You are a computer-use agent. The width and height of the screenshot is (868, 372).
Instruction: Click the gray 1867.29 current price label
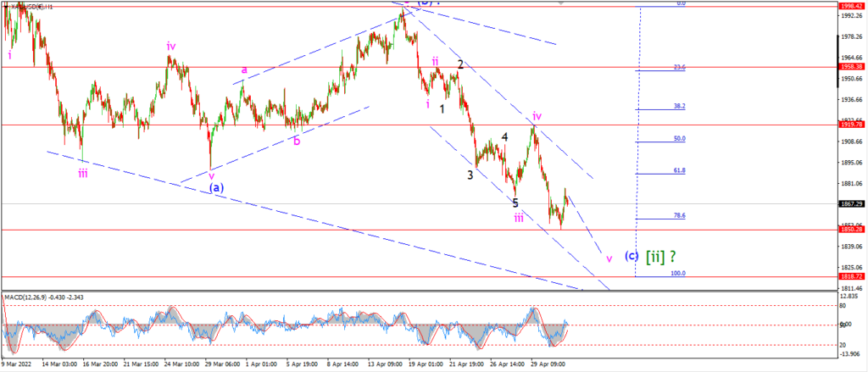853,203
